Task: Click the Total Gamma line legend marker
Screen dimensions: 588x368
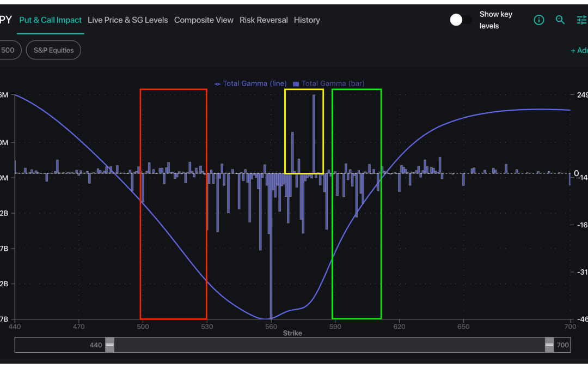Action: tap(217, 83)
